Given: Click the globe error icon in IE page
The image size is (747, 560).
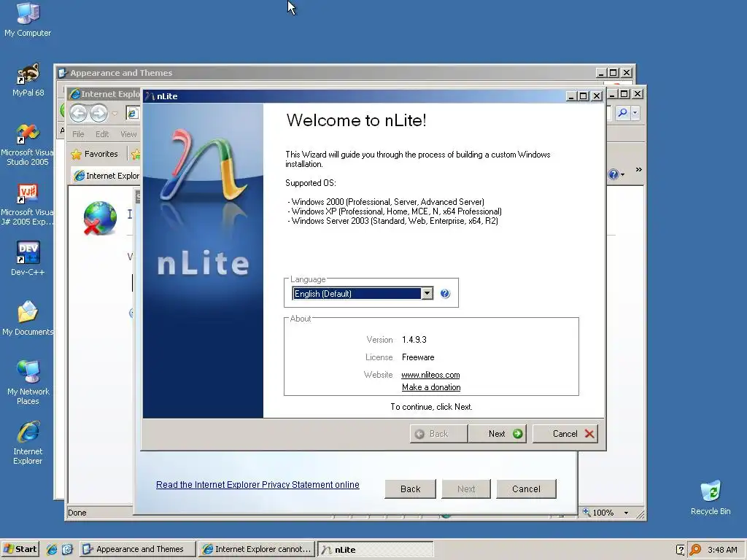Looking at the screenshot, I should pos(100,218).
